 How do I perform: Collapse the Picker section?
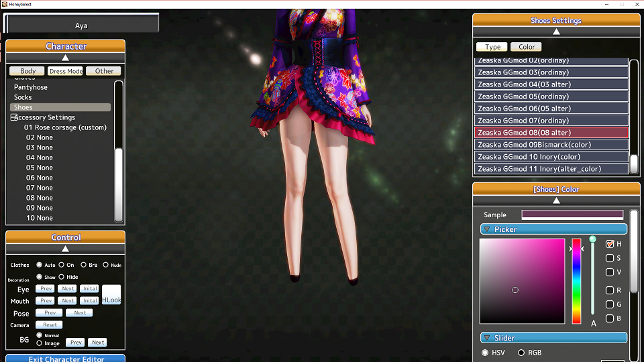[x=487, y=229]
